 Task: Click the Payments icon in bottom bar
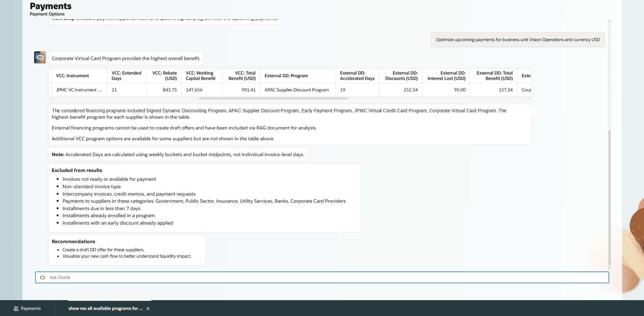[16, 309]
